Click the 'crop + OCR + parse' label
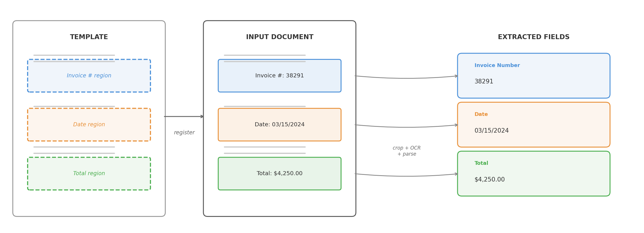Screen dimensions: 644x233 point(407,151)
